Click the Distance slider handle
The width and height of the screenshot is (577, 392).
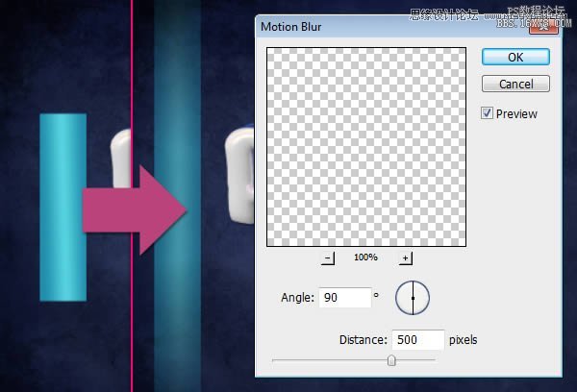click(x=391, y=360)
